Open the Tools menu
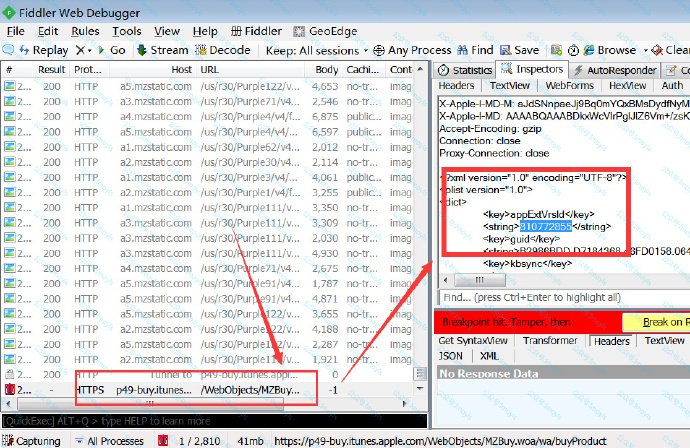The image size is (690, 448). point(127,31)
